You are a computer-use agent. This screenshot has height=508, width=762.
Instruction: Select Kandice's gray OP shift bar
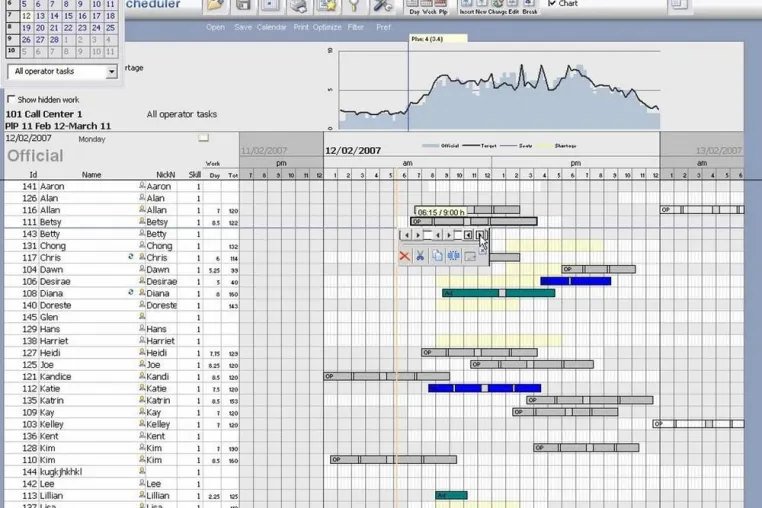click(x=387, y=376)
